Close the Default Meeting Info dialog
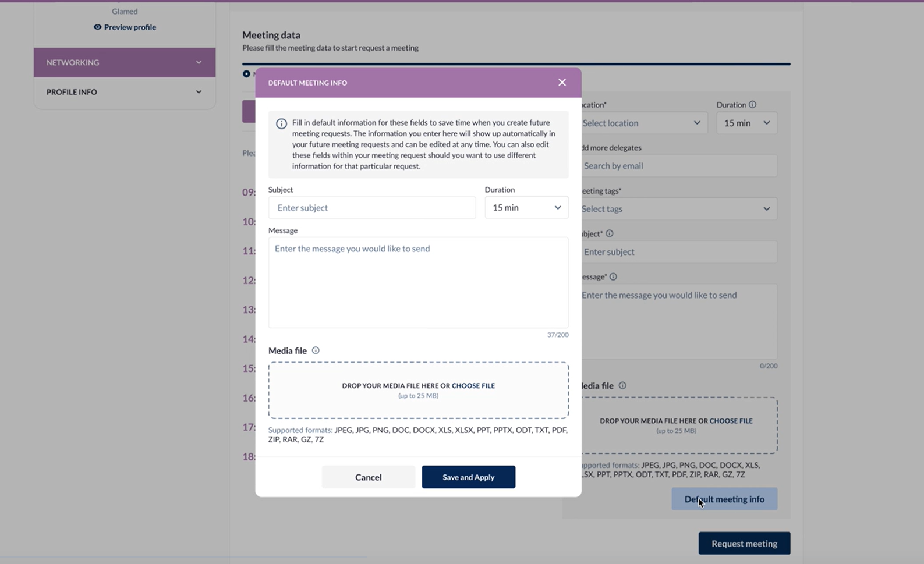This screenshot has height=564, width=924. [562, 83]
